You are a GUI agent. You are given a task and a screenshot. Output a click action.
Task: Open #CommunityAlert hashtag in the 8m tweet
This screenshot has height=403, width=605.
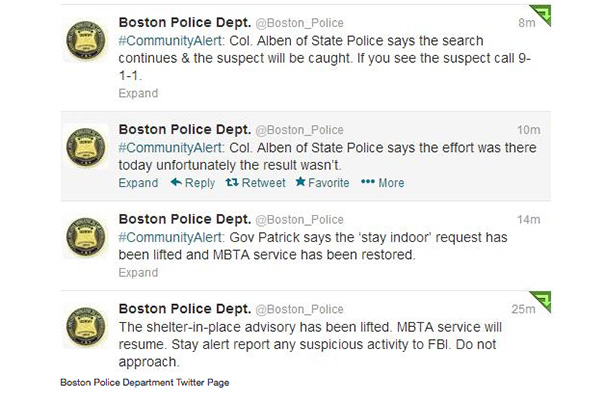click(x=171, y=41)
